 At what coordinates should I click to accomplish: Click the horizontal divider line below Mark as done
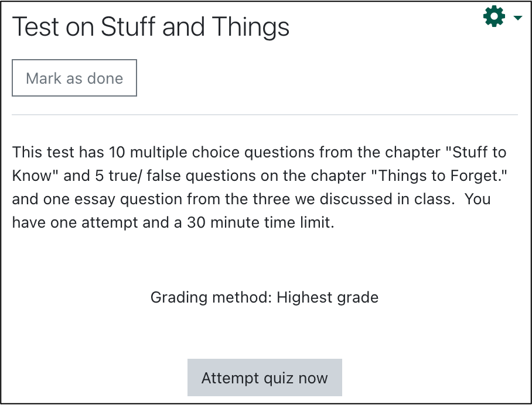pos(265,114)
